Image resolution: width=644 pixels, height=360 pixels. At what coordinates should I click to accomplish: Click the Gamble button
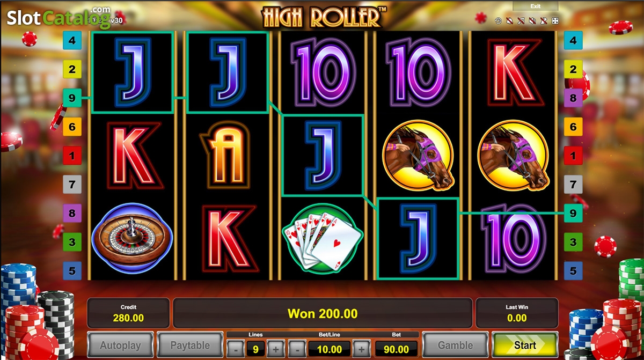(455, 345)
